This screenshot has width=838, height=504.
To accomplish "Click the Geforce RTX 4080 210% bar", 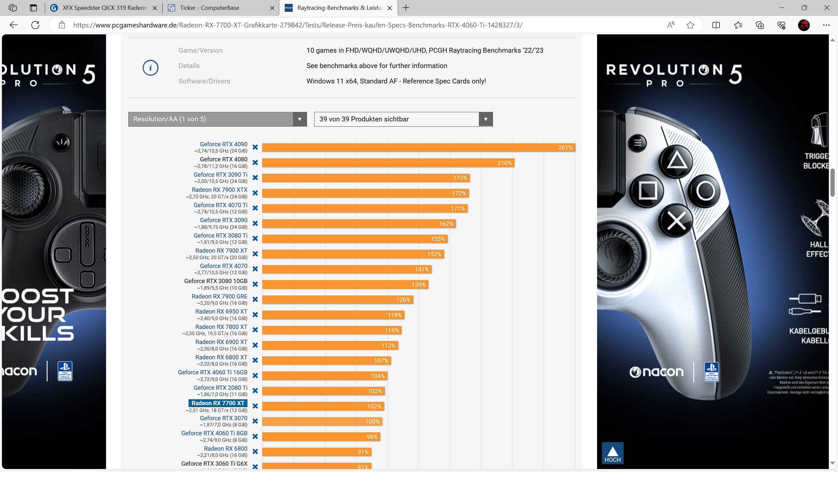I will (x=387, y=163).
